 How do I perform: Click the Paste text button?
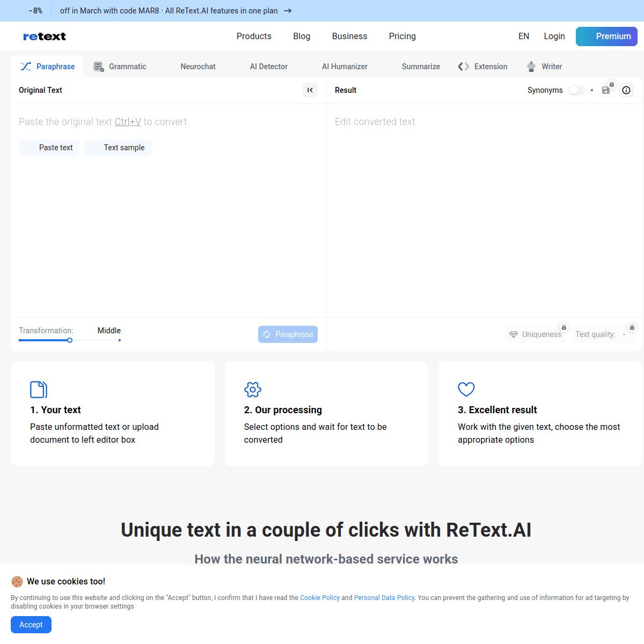coord(49,148)
